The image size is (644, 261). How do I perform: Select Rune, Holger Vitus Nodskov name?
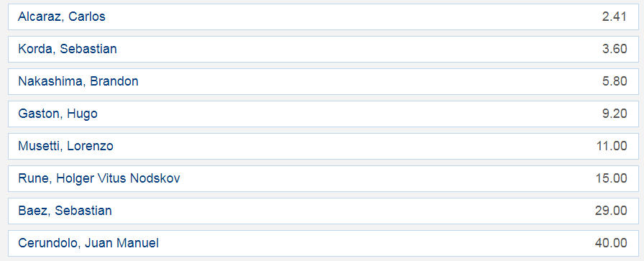[x=99, y=178]
